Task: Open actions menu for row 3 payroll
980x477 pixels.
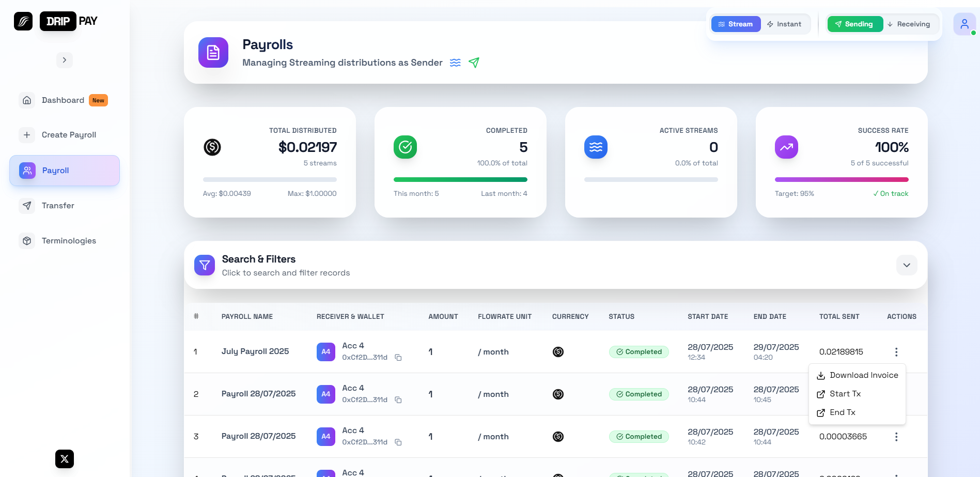Action: pyautogui.click(x=896, y=437)
